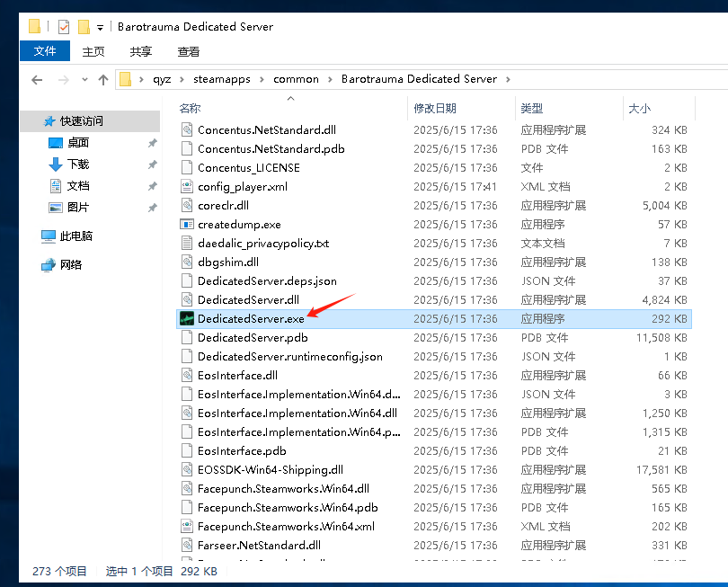Expand chevron after Barotrauma Dedicated Server path

tap(508, 79)
